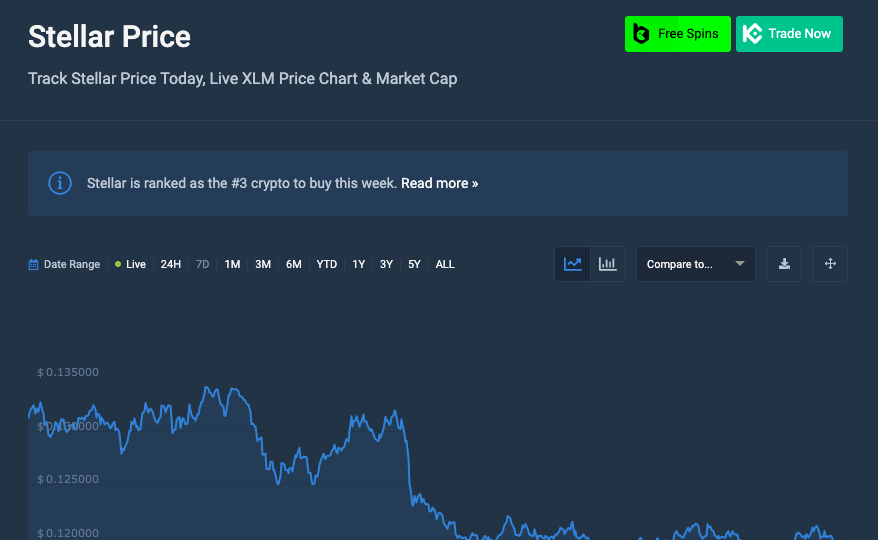Select the 5Y time range

tap(414, 264)
